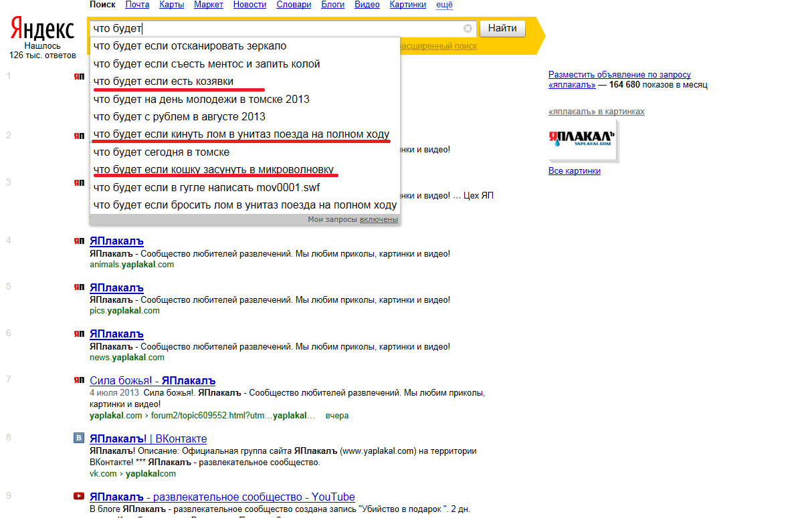Toggle Мои запросы via включены link

379,219
